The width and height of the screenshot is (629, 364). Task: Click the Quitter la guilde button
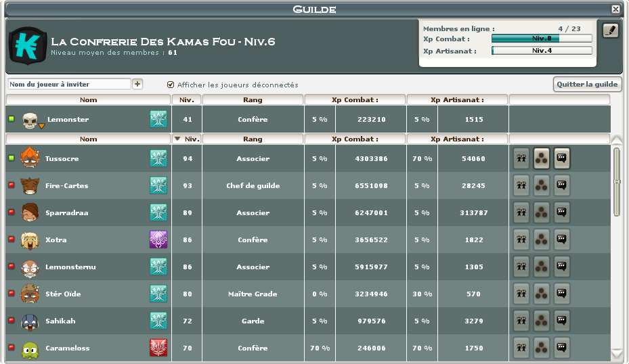(587, 84)
